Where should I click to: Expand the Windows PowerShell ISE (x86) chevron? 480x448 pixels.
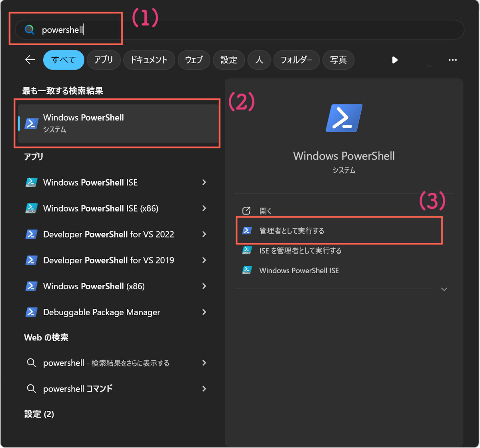click(x=204, y=208)
